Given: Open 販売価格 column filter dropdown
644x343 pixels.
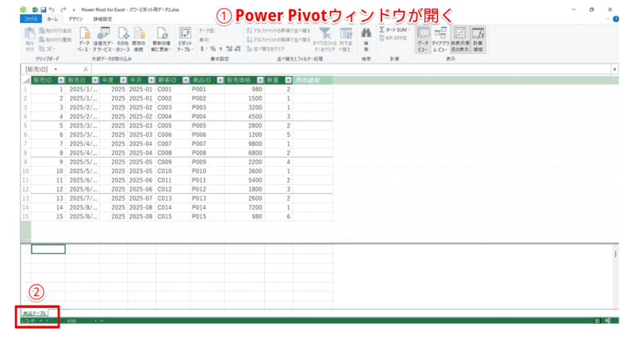Looking at the screenshot, I should [x=260, y=80].
